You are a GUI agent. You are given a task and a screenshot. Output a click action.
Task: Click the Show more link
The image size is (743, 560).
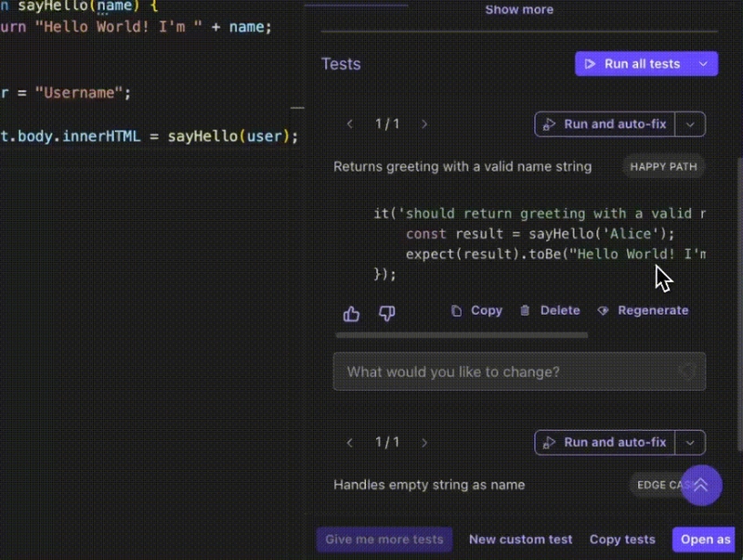coord(519,9)
